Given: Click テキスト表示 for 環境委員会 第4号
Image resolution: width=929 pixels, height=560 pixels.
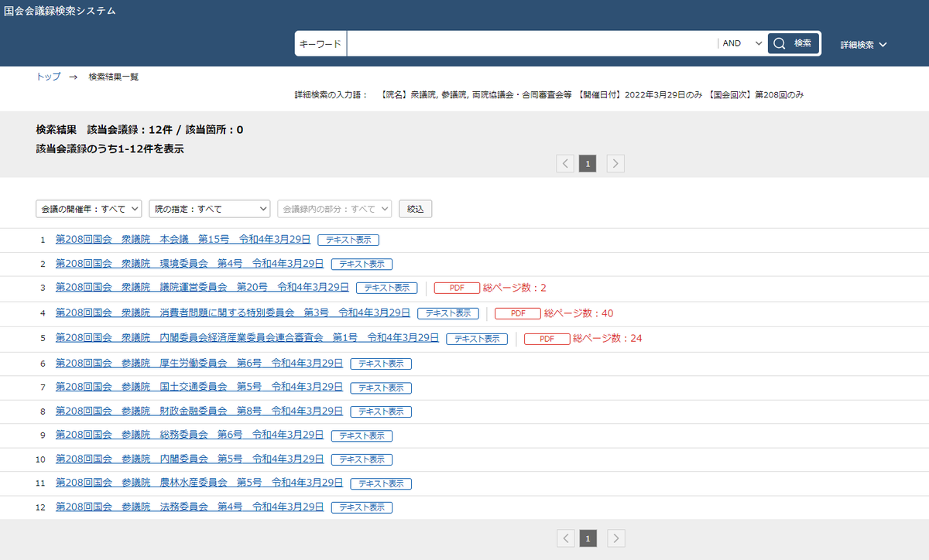Looking at the screenshot, I should tap(362, 264).
